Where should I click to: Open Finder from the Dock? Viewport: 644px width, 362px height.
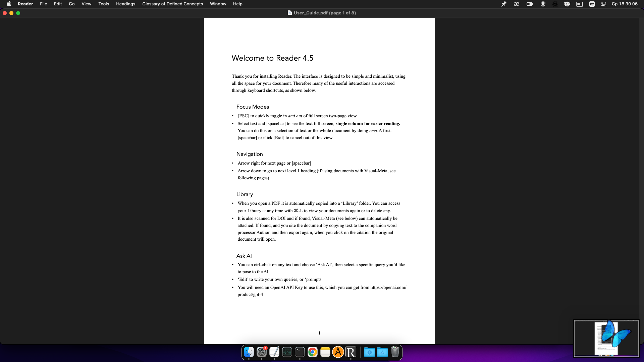(249, 352)
